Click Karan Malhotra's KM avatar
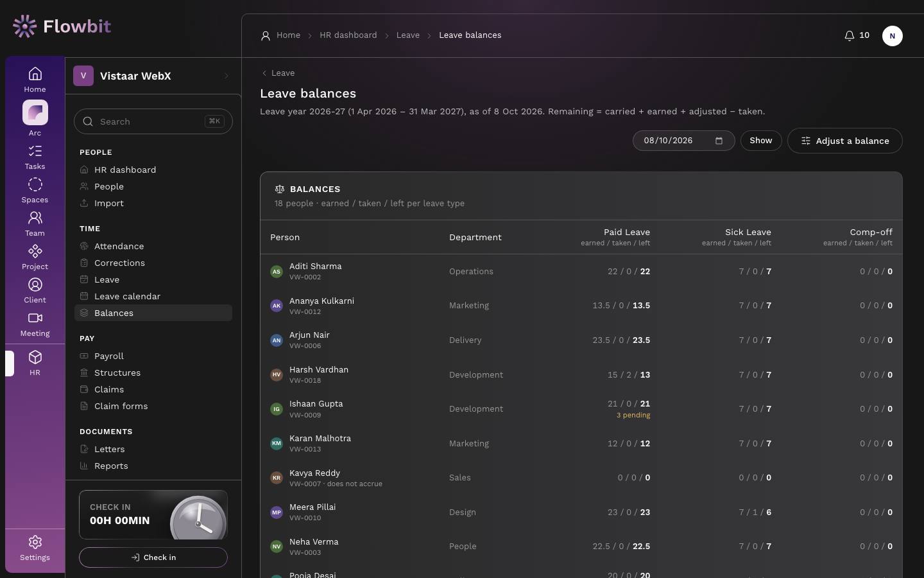The height and width of the screenshot is (578, 924). (277, 443)
